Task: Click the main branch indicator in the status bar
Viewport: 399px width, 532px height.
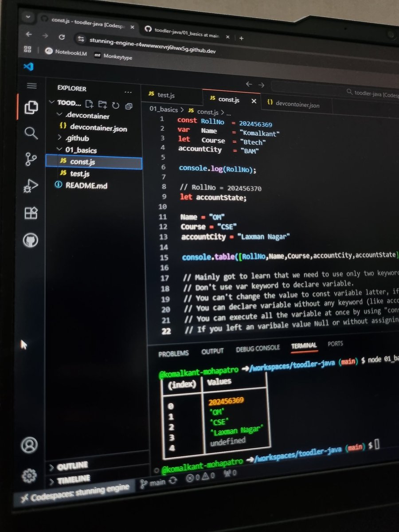Action: (x=153, y=483)
